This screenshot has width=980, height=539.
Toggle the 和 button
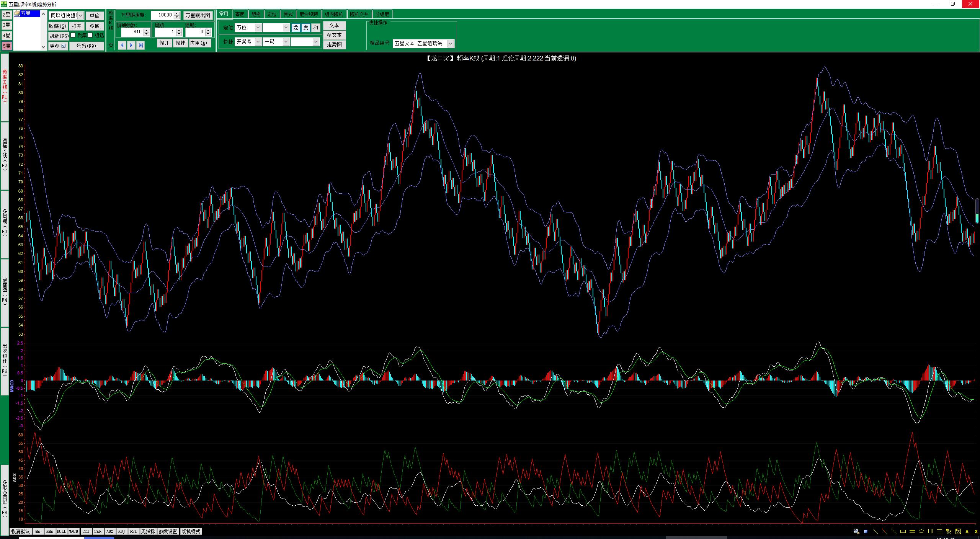315,28
